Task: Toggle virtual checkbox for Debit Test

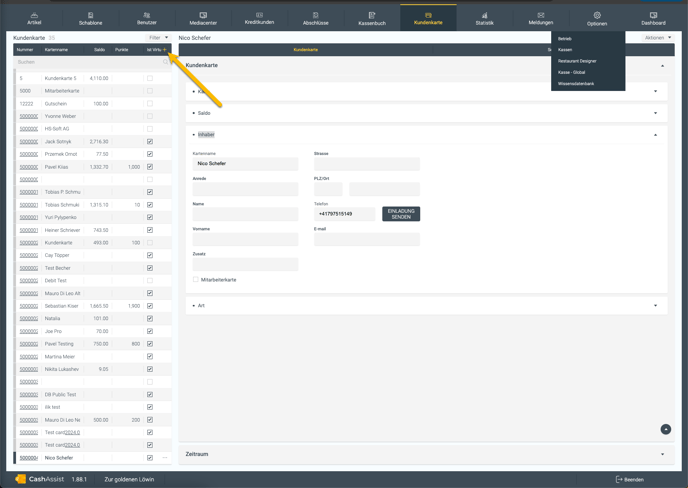Action: tap(150, 280)
